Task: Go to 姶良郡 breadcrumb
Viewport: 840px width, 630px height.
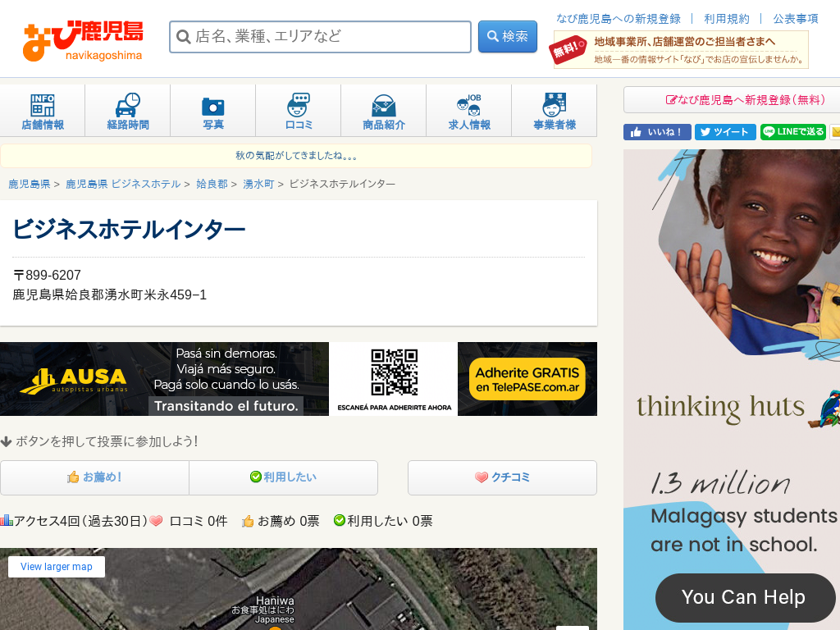Action: (x=212, y=185)
